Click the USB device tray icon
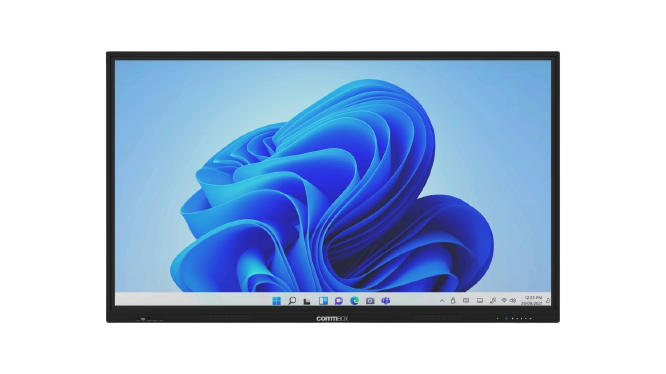This screenshot has width=666, height=374. [x=453, y=301]
